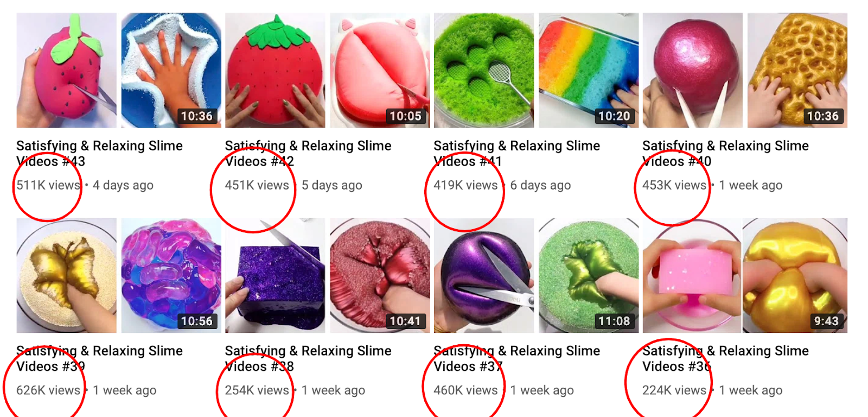Open the Slime Videos #37 thumbnail
Viewport: 868px width, 417px height.
(536, 276)
